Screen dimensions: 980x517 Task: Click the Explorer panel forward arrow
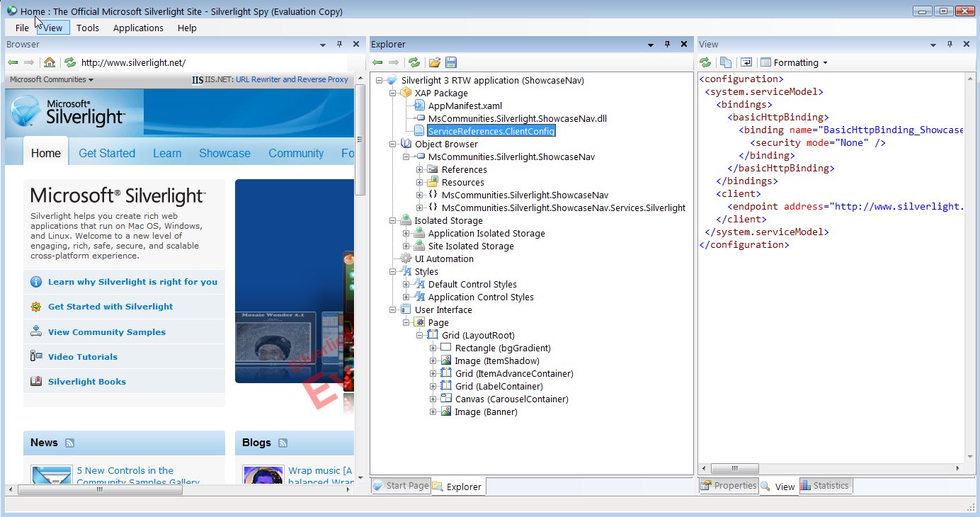[394, 62]
